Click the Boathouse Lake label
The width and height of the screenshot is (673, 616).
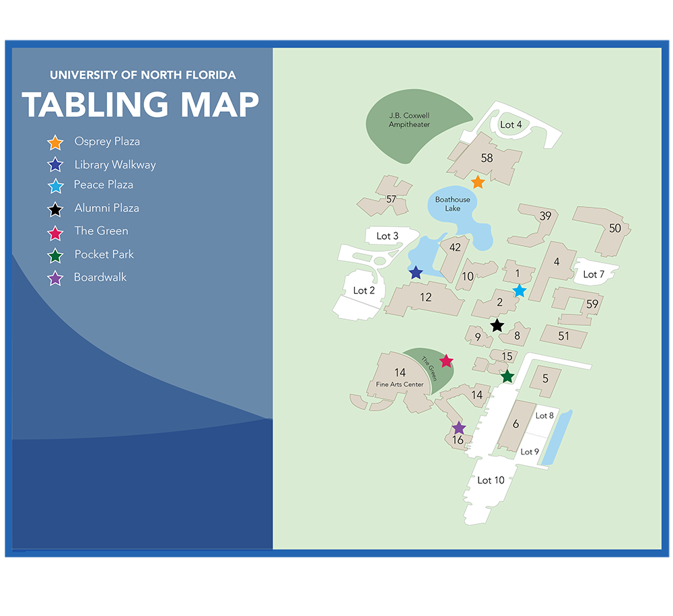[x=452, y=204]
